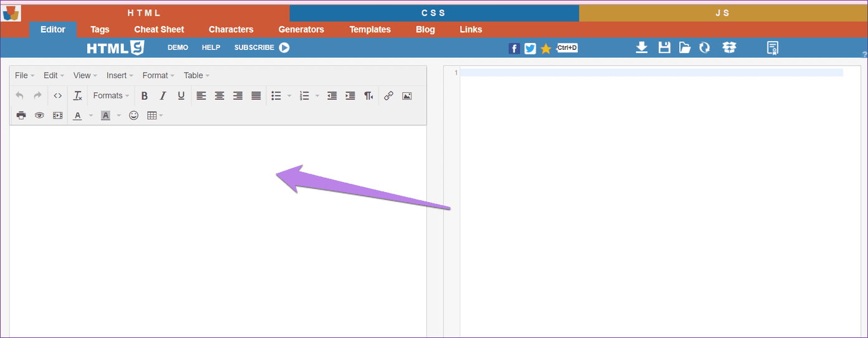This screenshot has height=338, width=868.
Task: Apply text color with A icon
Action: click(x=77, y=115)
